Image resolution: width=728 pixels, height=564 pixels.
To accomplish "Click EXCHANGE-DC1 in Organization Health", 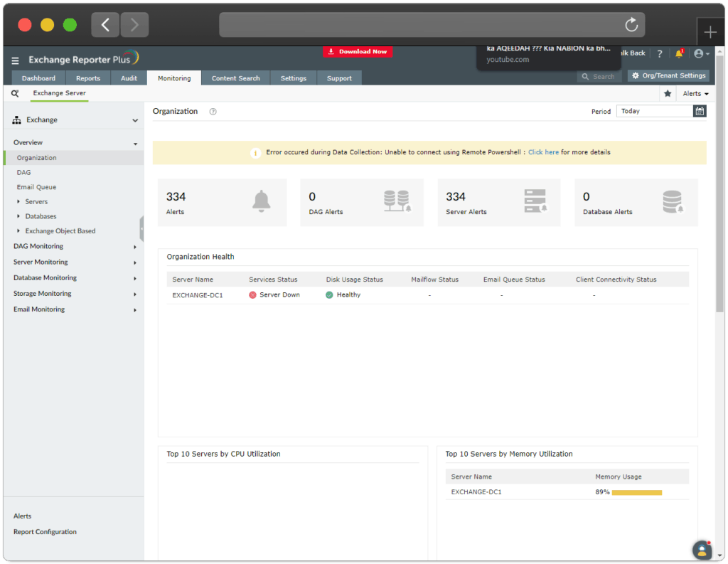I will 198,295.
